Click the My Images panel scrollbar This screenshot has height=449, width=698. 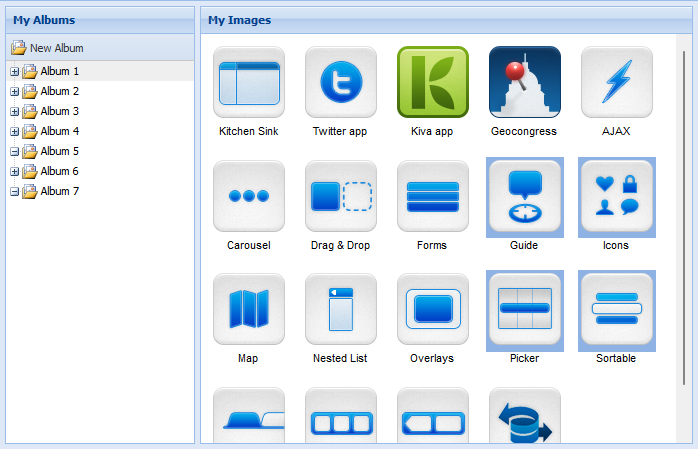pyautogui.click(x=684, y=218)
